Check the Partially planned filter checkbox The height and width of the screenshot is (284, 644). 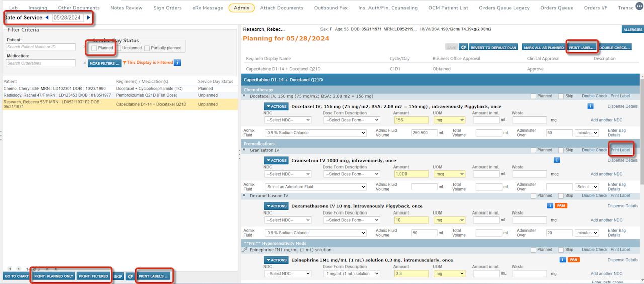[147, 48]
